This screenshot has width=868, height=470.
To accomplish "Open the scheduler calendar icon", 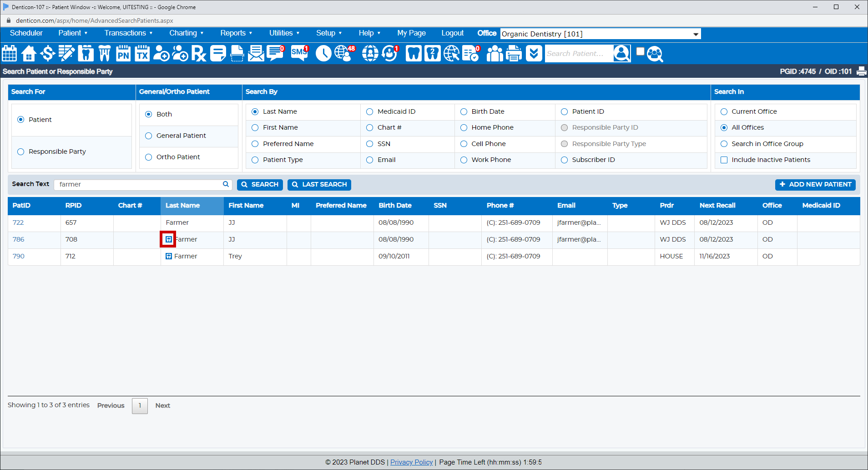I will pyautogui.click(x=10, y=54).
